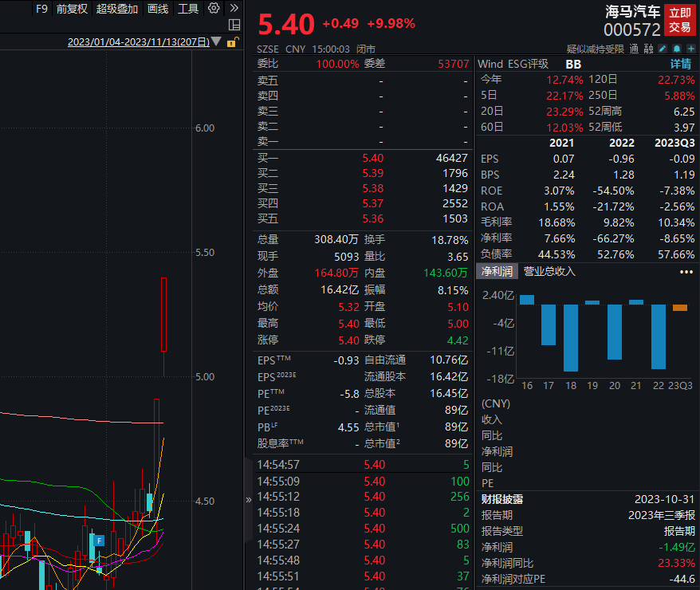This screenshot has width=700, height=590.
Task: Open F9 deep data view
Action: pyautogui.click(x=41, y=9)
